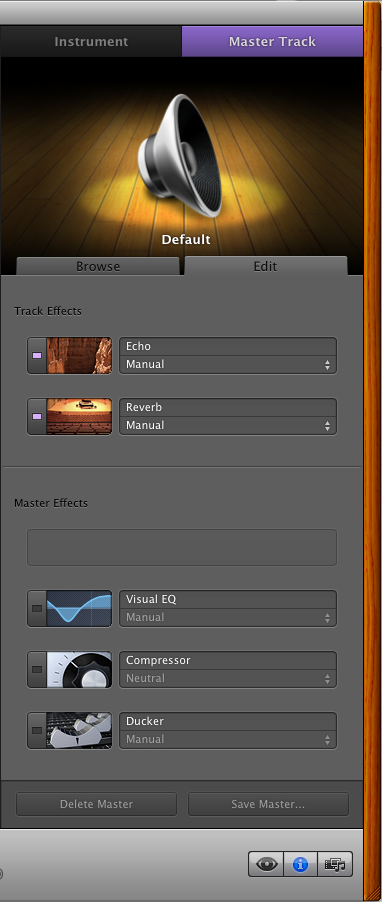This screenshot has height=902, width=382.
Task: Click the empty Master Effects slot
Action: tap(182, 548)
